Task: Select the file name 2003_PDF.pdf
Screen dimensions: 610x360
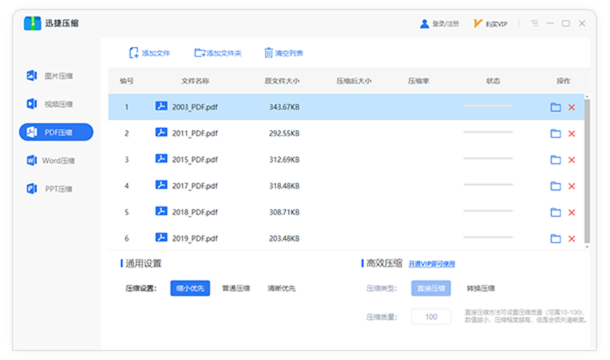Action: click(x=195, y=107)
